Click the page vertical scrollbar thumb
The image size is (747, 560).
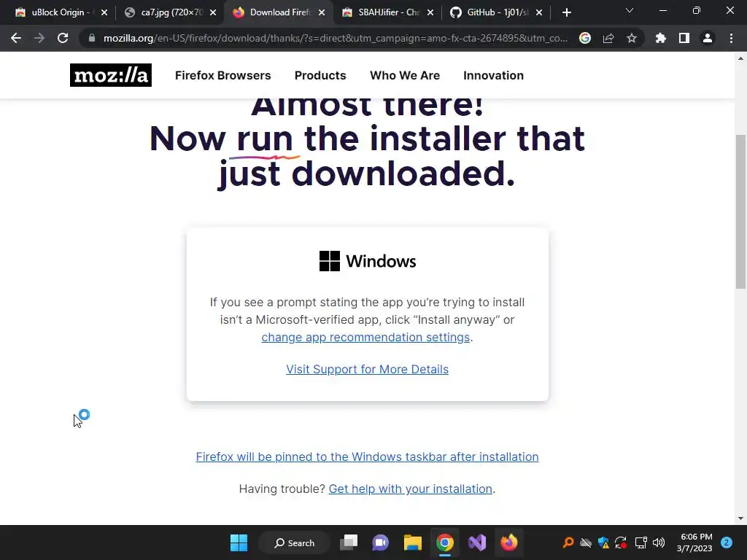tap(740, 211)
